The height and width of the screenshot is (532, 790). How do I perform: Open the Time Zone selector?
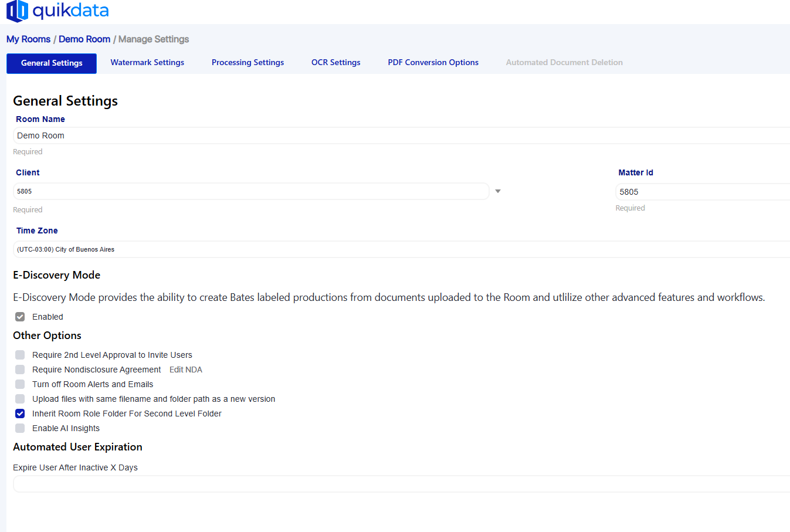click(235, 249)
